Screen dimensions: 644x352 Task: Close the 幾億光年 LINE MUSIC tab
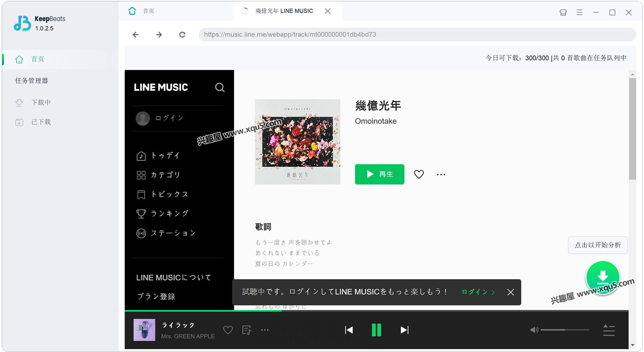328,11
